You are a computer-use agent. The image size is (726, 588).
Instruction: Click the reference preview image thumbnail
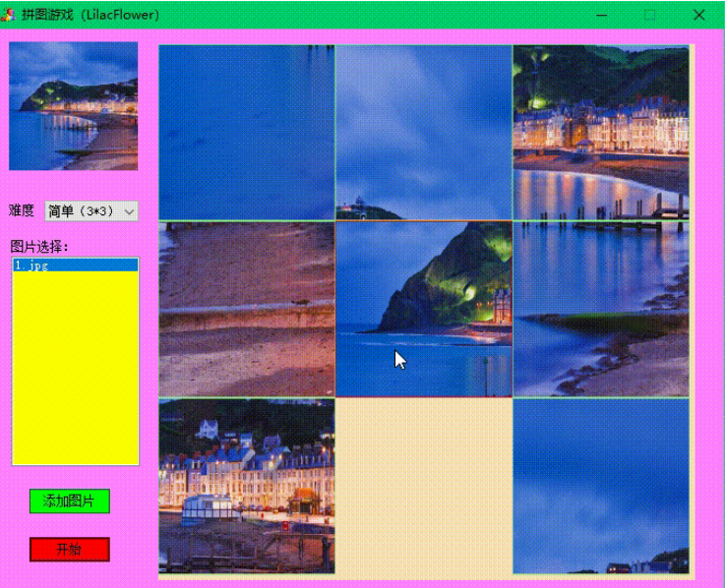pyautogui.click(x=73, y=106)
